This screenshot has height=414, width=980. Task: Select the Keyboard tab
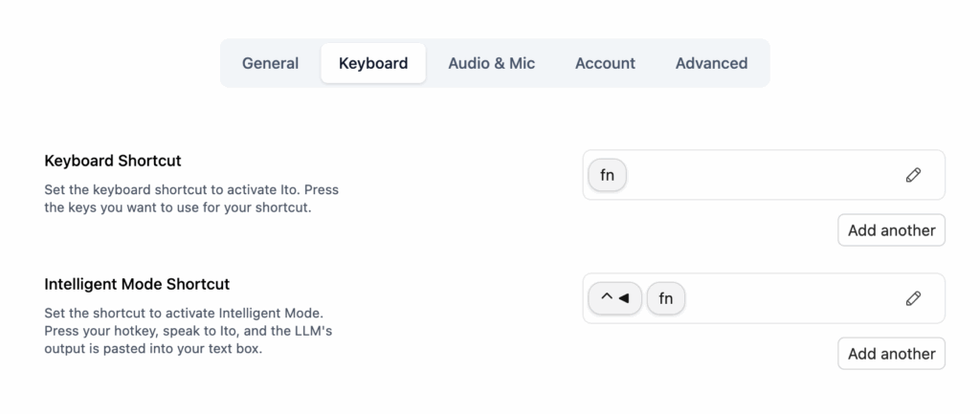[x=373, y=63]
